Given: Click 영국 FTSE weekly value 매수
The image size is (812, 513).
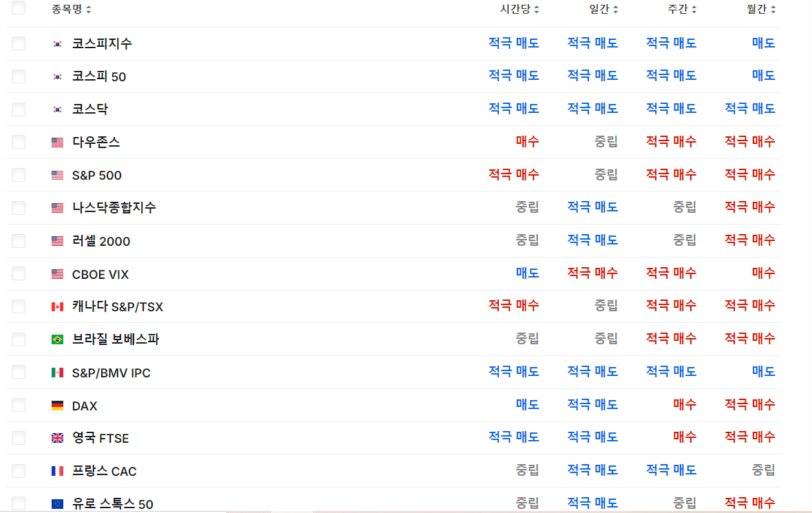Looking at the screenshot, I should (685, 437).
